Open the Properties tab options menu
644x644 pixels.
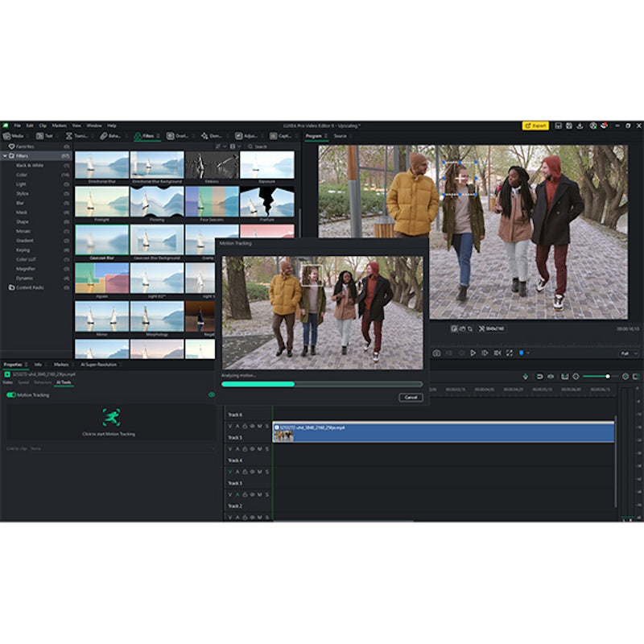[27, 365]
